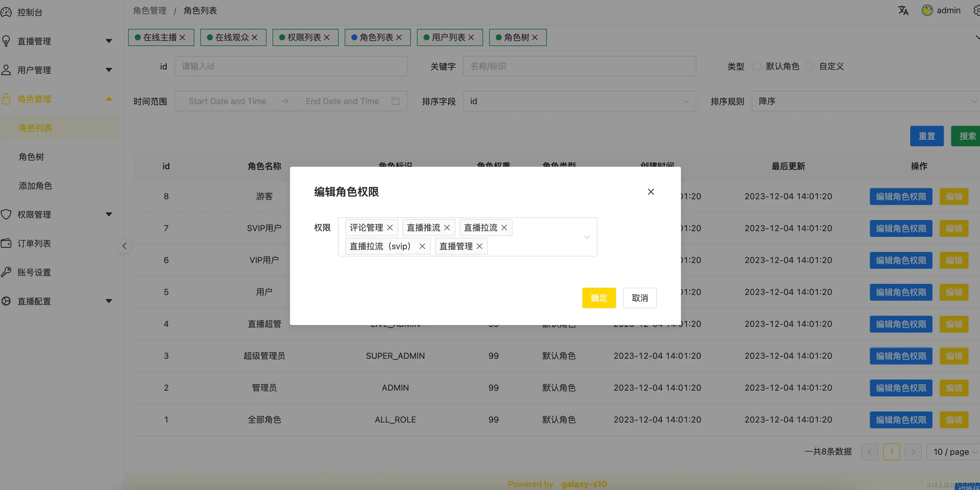Click the calendar icon in 时间范围 field

[x=395, y=101]
